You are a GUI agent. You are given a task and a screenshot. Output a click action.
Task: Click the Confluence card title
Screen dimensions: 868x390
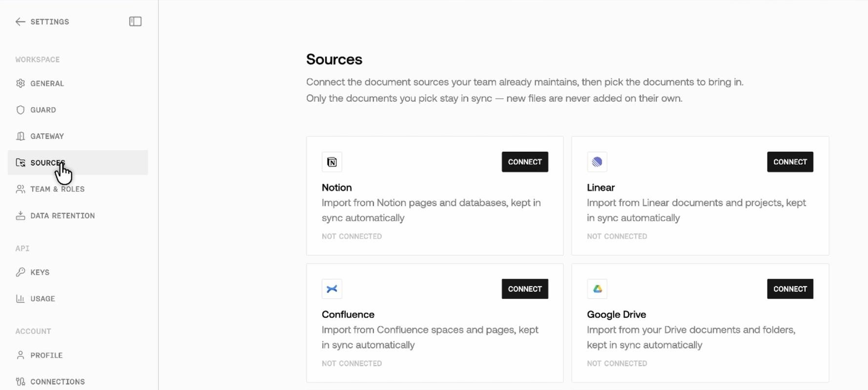tap(348, 314)
